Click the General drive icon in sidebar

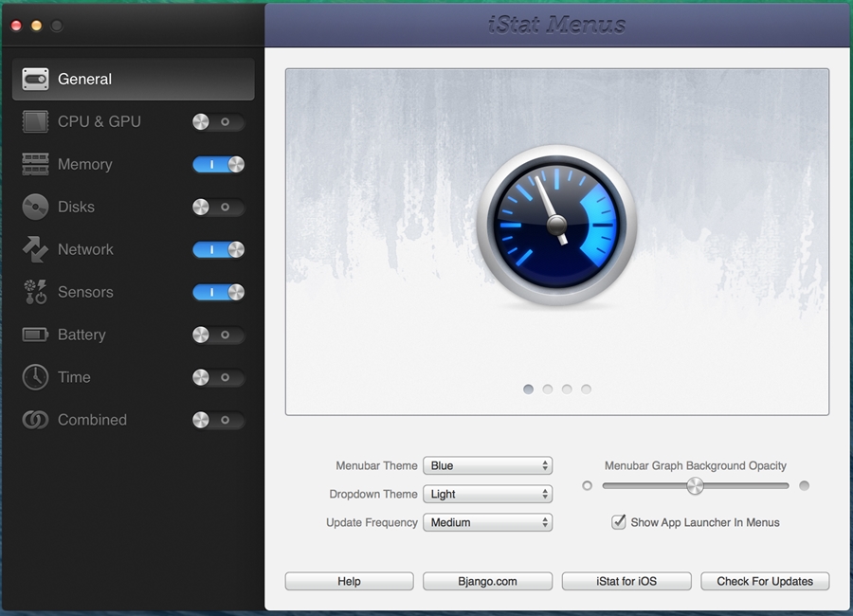[35, 79]
